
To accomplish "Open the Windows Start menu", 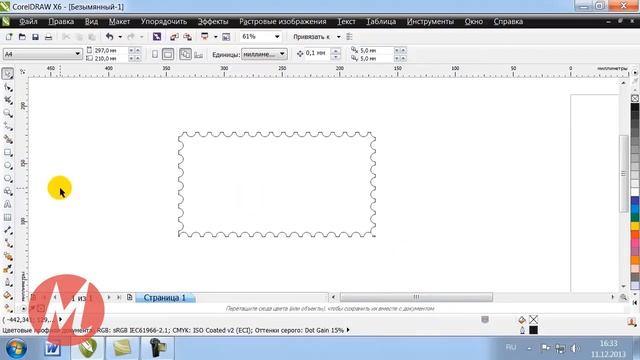I will pos(16,348).
